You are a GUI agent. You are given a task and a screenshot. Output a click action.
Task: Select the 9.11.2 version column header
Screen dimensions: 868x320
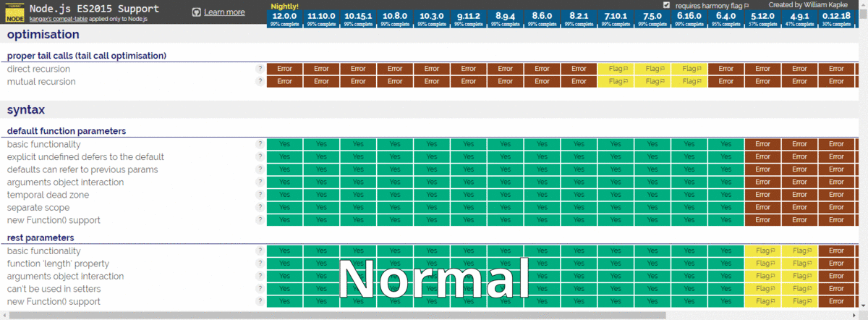click(469, 18)
